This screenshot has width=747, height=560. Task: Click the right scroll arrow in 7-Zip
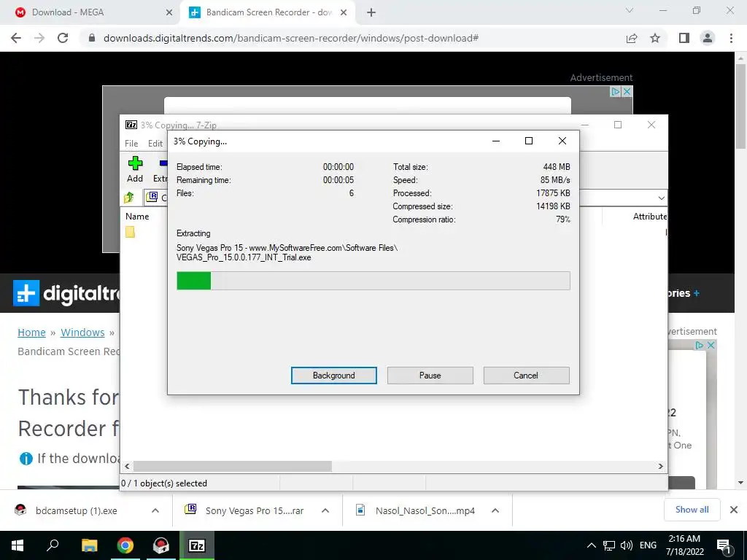tap(660, 466)
